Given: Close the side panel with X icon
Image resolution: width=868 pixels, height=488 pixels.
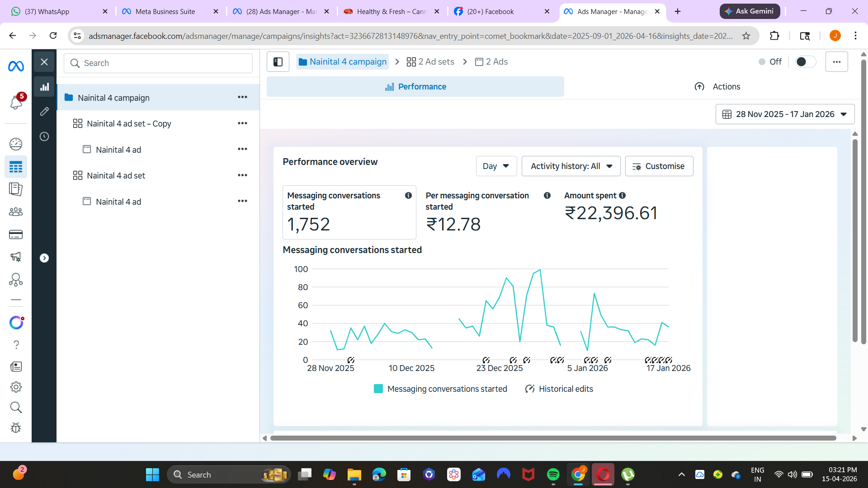Looking at the screenshot, I should tap(44, 61).
